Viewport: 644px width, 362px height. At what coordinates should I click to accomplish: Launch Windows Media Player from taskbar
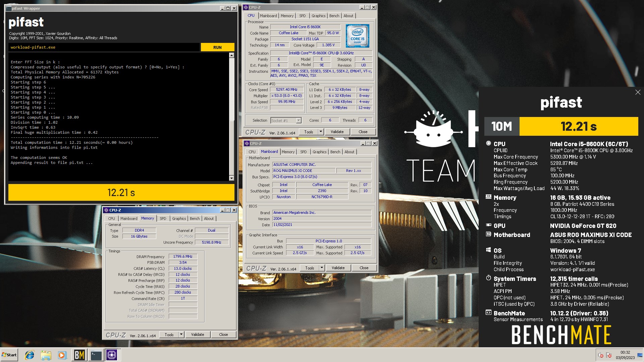(x=62, y=355)
